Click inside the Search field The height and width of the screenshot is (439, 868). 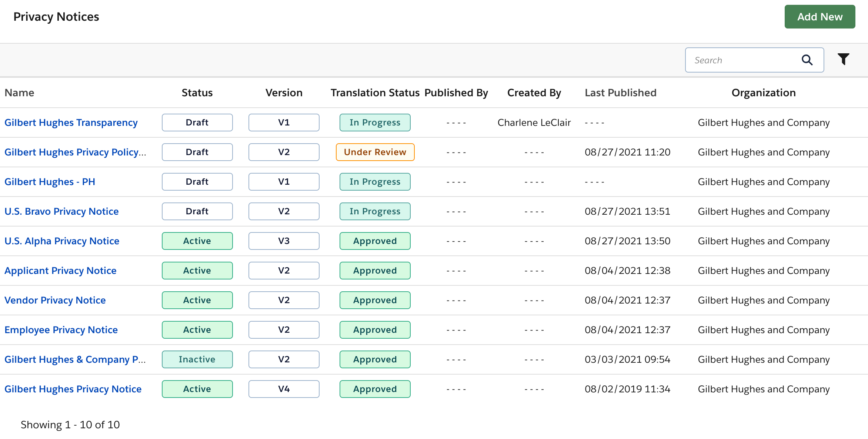click(x=741, y=60)
